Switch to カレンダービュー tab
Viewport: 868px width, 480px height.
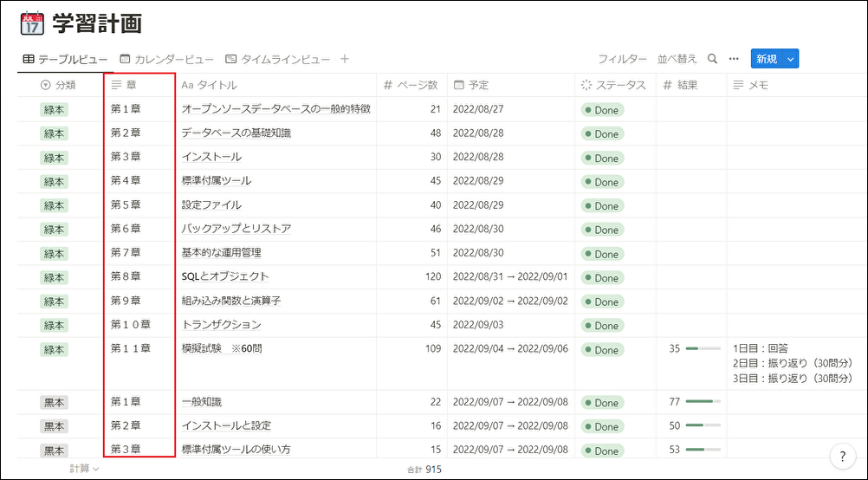pyautogui.click(x=167, y=59)
